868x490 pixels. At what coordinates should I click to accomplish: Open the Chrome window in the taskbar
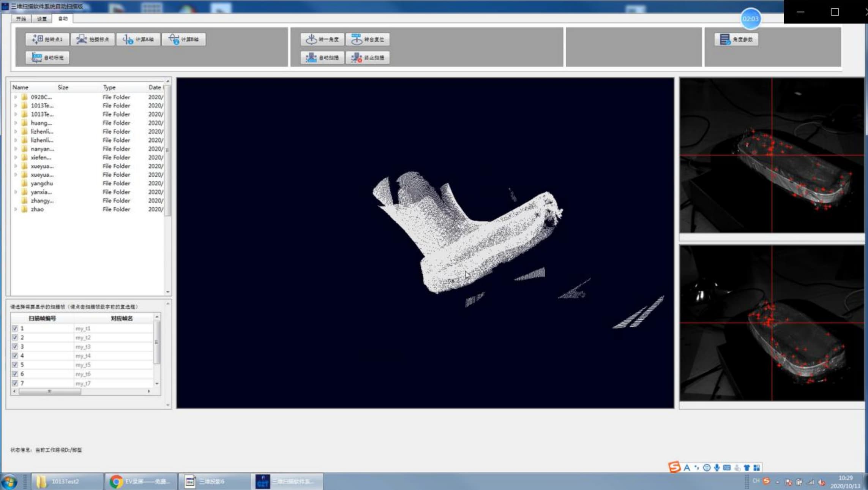pos(140,482)
